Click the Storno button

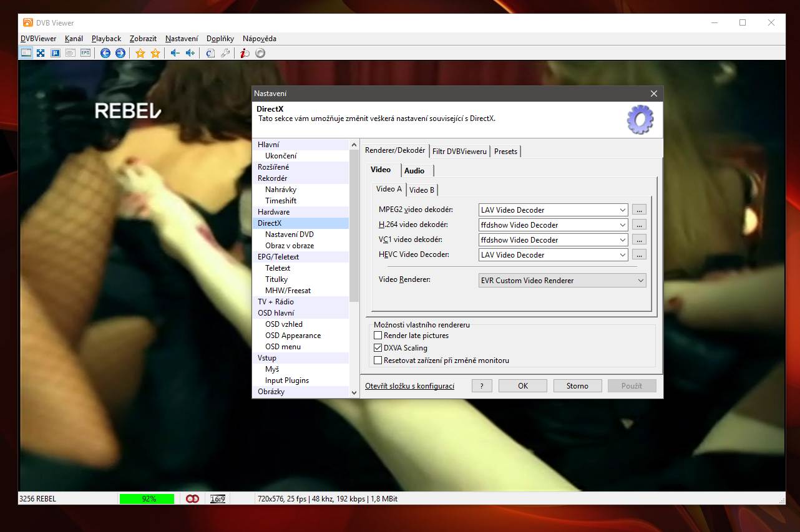pyautogui.click(x=577, y=386)
